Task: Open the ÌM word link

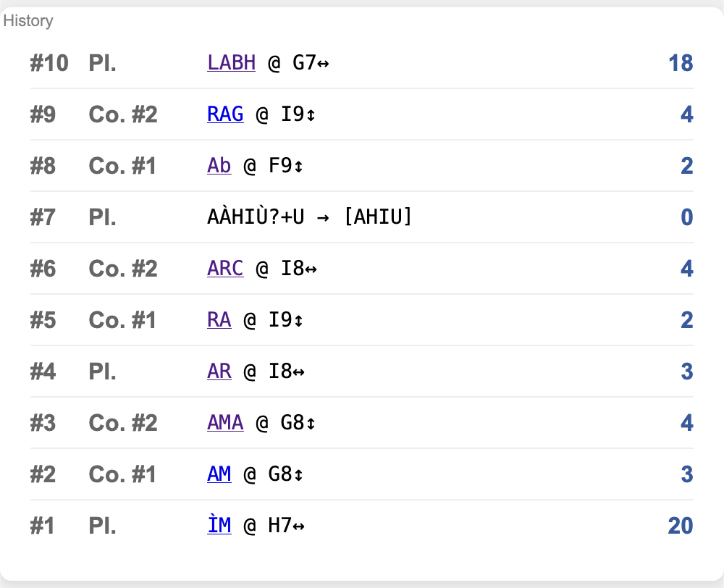Action: [219, 526]
